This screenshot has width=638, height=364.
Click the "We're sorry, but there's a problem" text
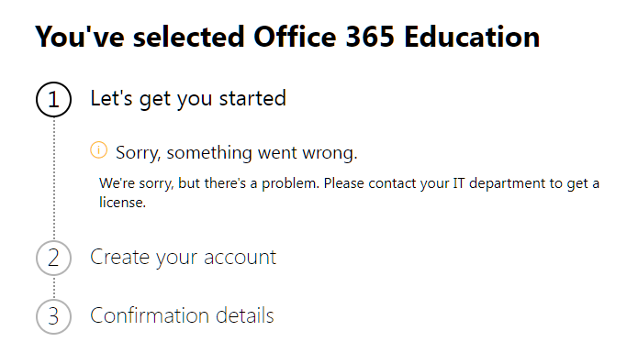click(x=208, y=183)
